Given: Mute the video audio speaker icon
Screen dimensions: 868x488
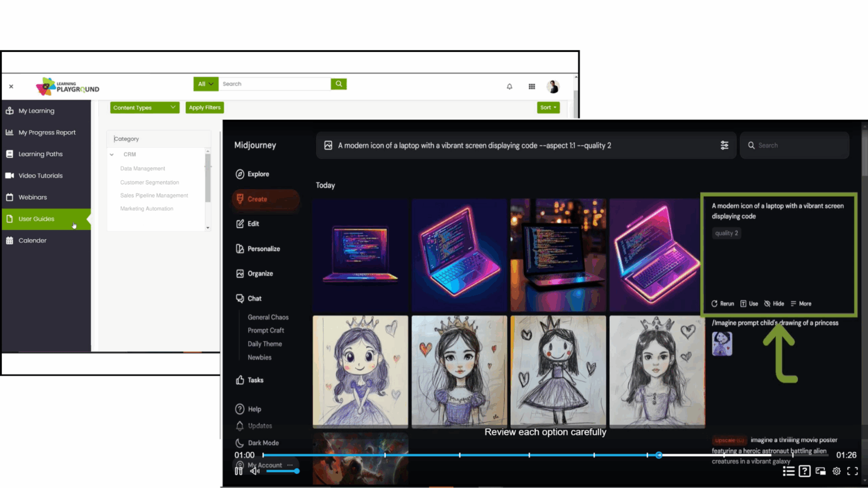Looking at the screenshot, I should click(255, 470).
